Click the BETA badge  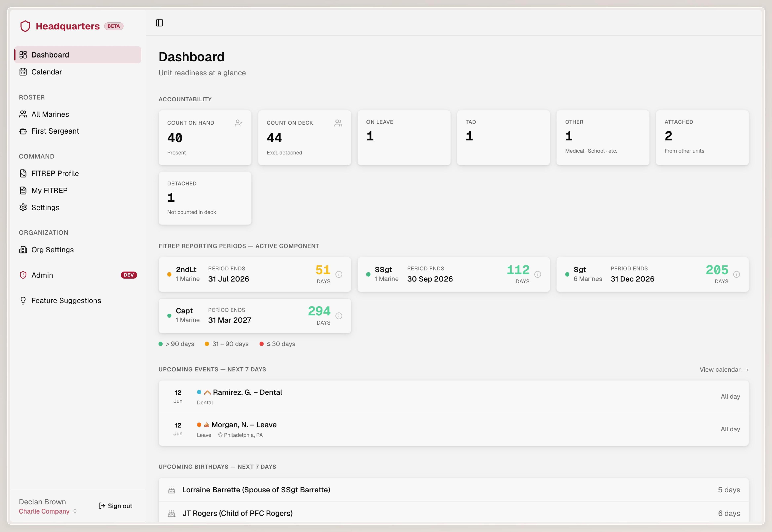pyautogui.click(x=114, y=26)
